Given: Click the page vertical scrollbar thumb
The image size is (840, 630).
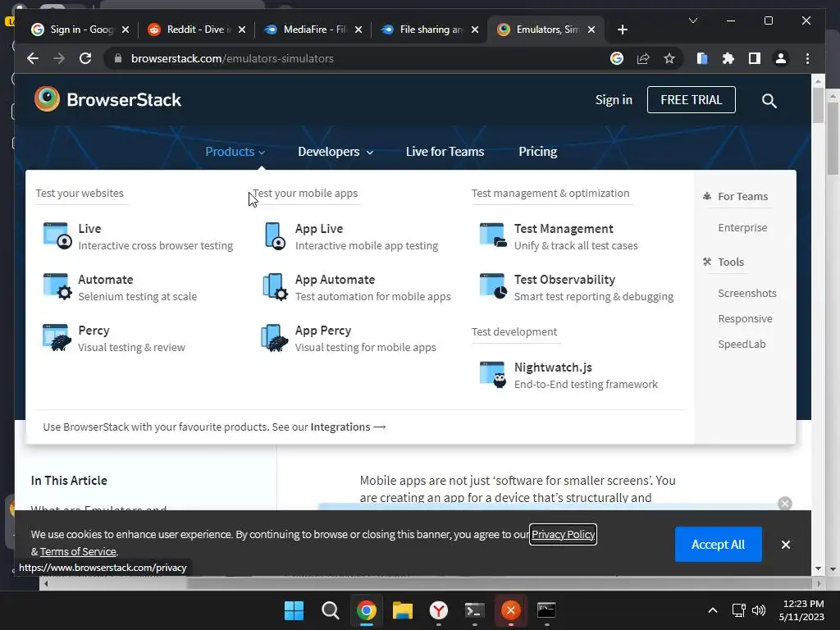Looking at the screenshot, I should pyautogui.click(x=818, y=105).
